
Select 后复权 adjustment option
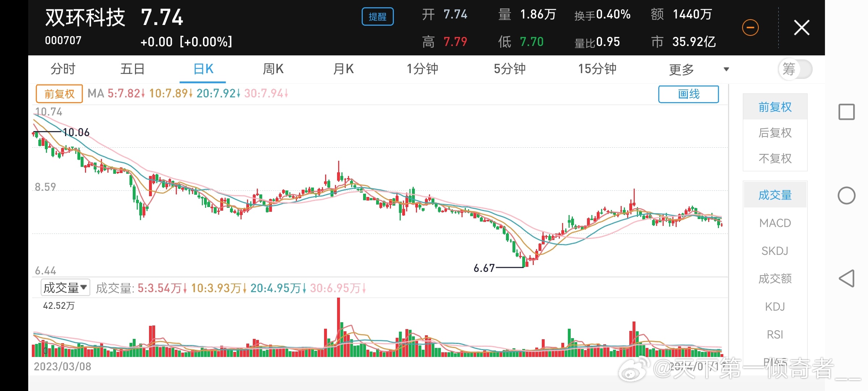point(775,133)
